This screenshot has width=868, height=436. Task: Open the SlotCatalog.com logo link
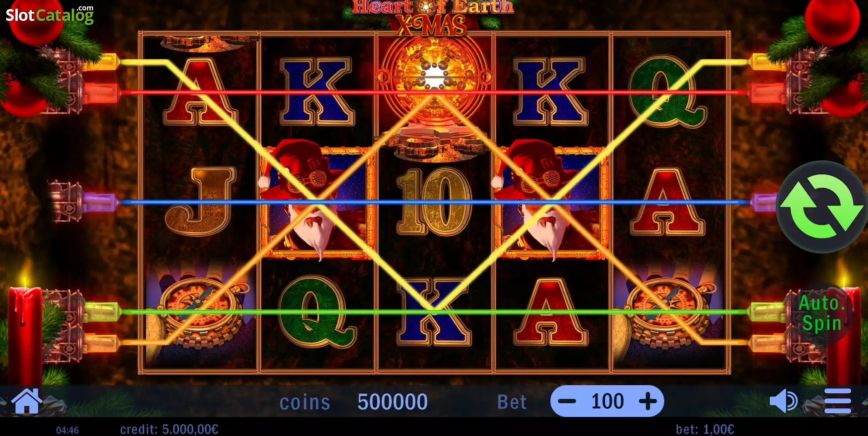50,15
